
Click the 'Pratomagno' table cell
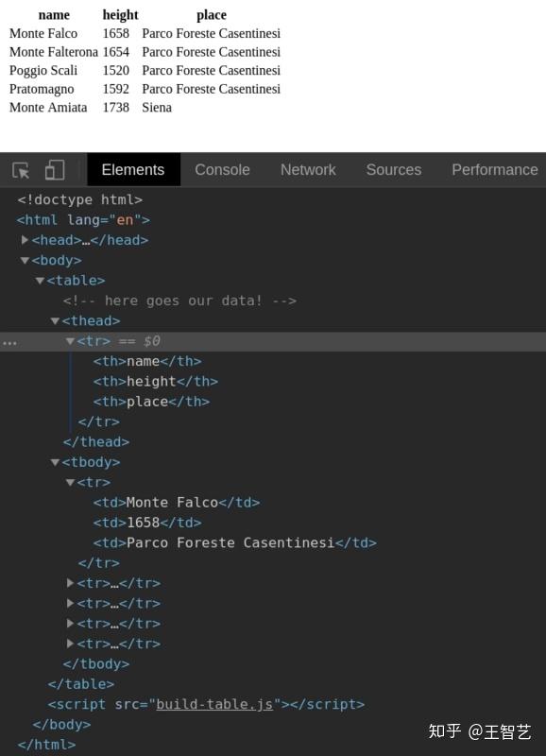[x=42, y=89]
